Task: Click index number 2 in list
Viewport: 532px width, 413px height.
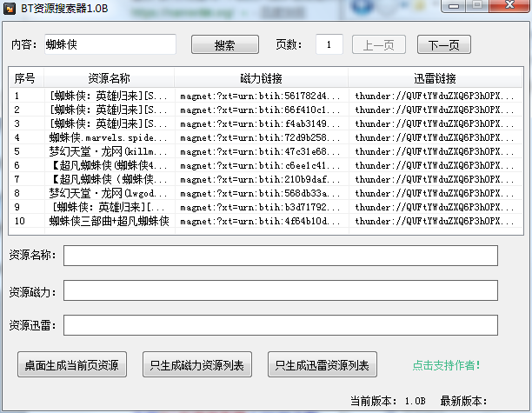Action: pos(17,110)
